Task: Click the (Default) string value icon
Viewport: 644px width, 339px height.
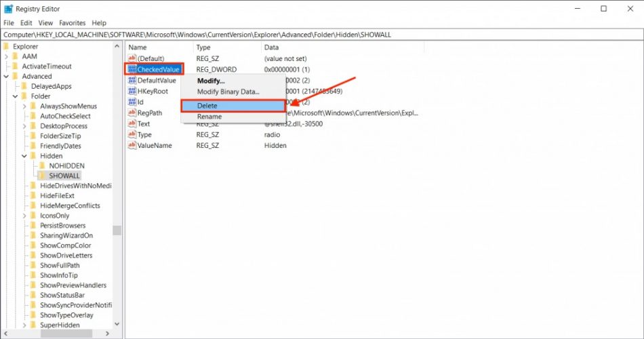Action: [132, 58]
